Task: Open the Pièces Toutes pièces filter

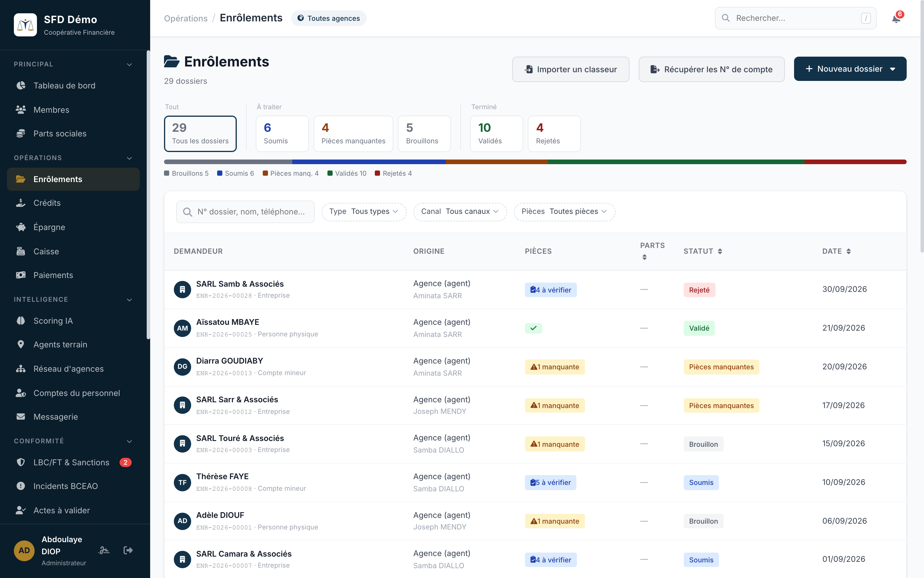Action: click(564, 212)
